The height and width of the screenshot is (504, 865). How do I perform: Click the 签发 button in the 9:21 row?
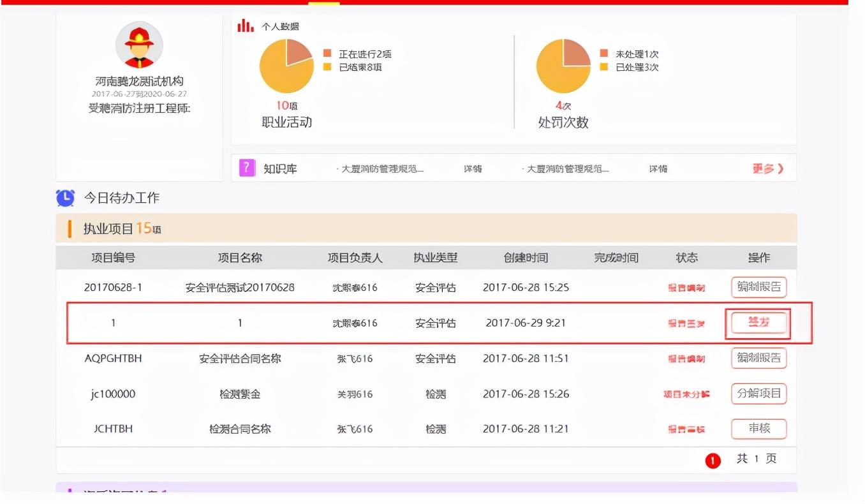759,323
